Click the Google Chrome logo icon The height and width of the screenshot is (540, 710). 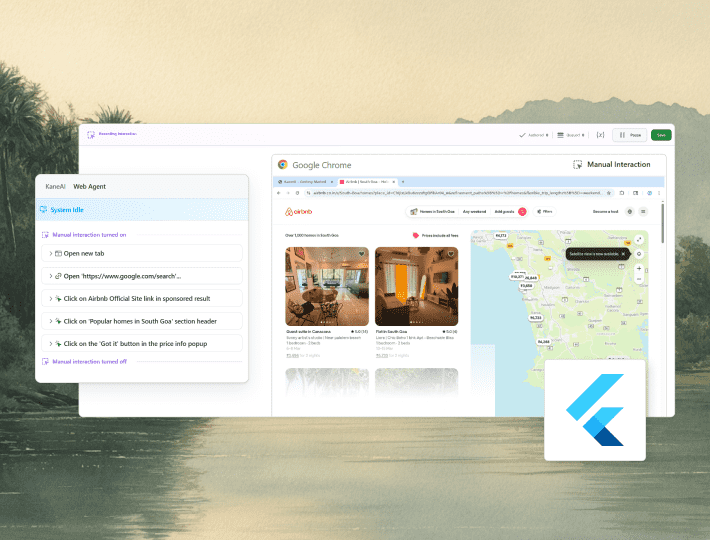click(283, 165)
